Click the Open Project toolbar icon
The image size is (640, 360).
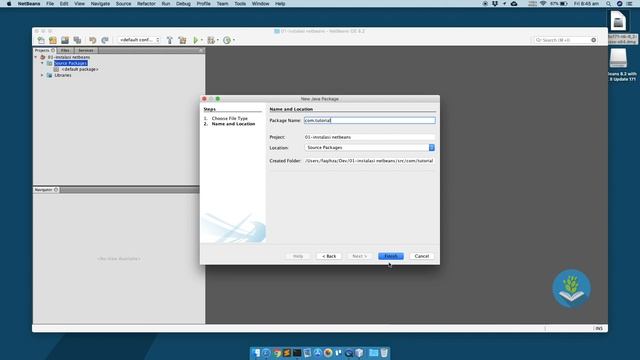coord(64,40)
